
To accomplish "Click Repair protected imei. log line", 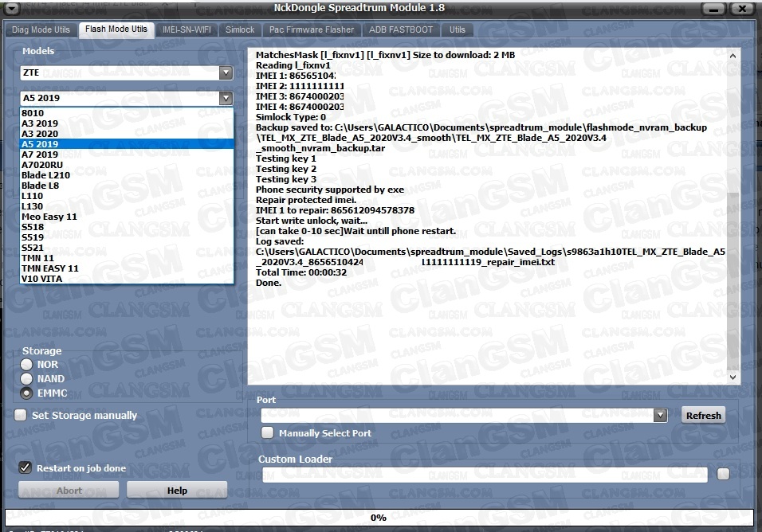I will click(306, 200).
